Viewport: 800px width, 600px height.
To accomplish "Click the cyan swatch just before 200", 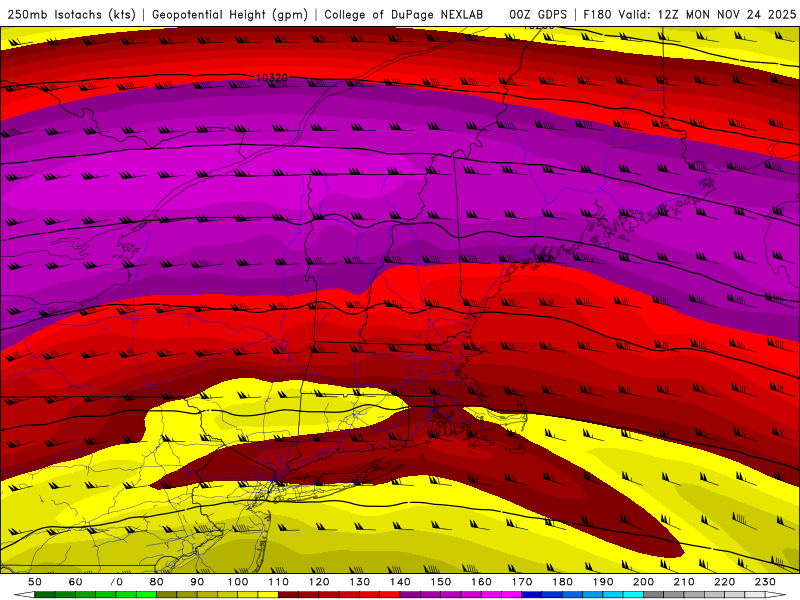I will 633,595.
